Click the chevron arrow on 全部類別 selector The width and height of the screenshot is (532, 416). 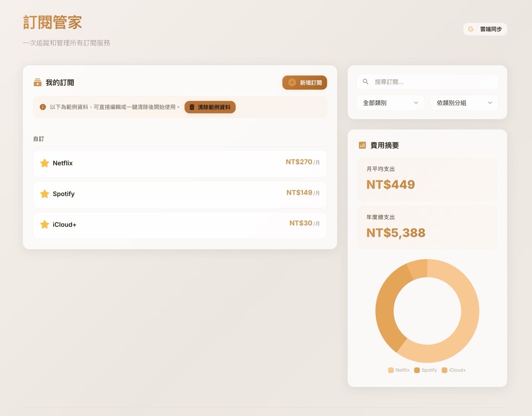[x=416, y=103]
